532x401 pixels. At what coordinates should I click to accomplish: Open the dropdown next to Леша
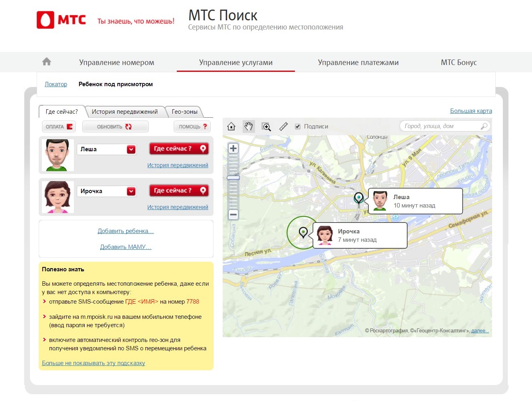click(x=131, y=149)
